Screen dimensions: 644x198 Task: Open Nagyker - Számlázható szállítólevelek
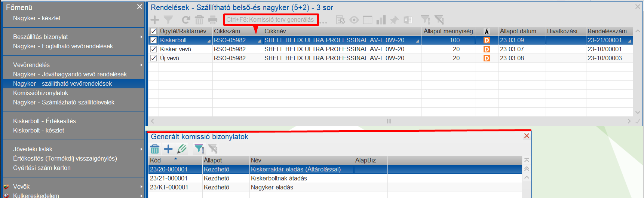64,102
